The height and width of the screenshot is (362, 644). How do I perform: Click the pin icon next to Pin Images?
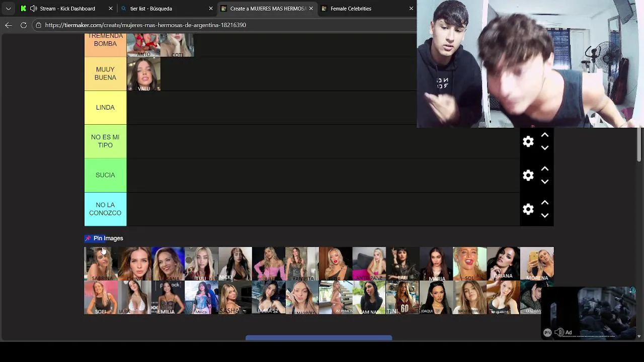click(x=88, y=238)
